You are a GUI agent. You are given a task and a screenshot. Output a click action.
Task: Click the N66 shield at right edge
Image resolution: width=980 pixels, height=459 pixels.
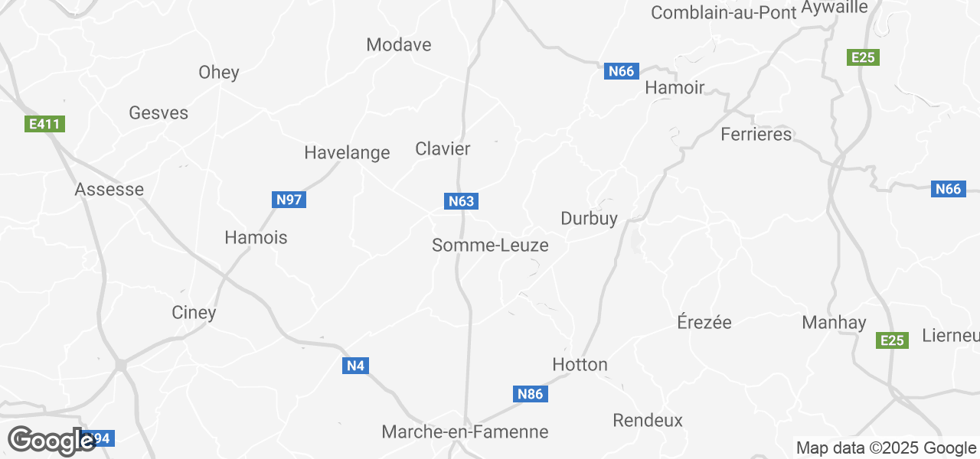tap(949, 189)
